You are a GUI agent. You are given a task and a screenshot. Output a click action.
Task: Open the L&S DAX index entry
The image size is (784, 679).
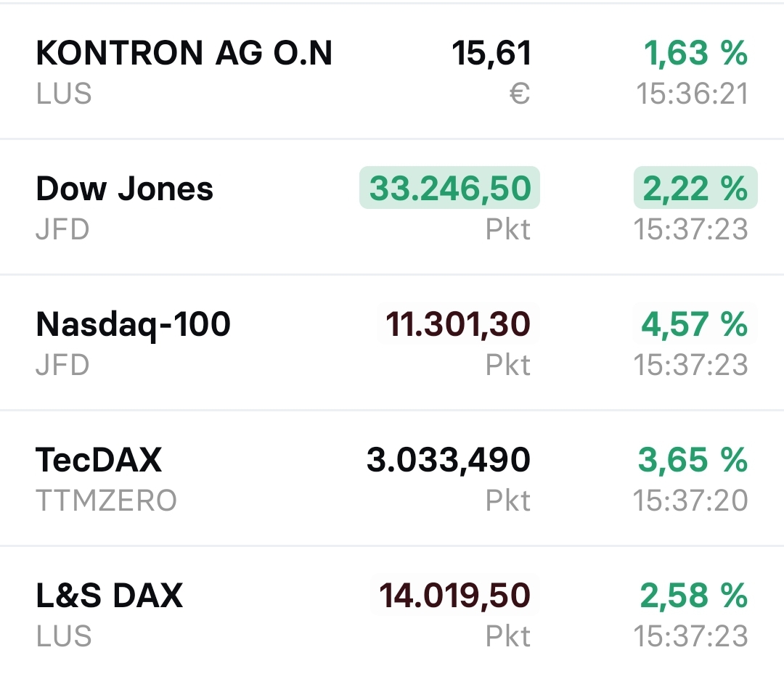[110, 596]
